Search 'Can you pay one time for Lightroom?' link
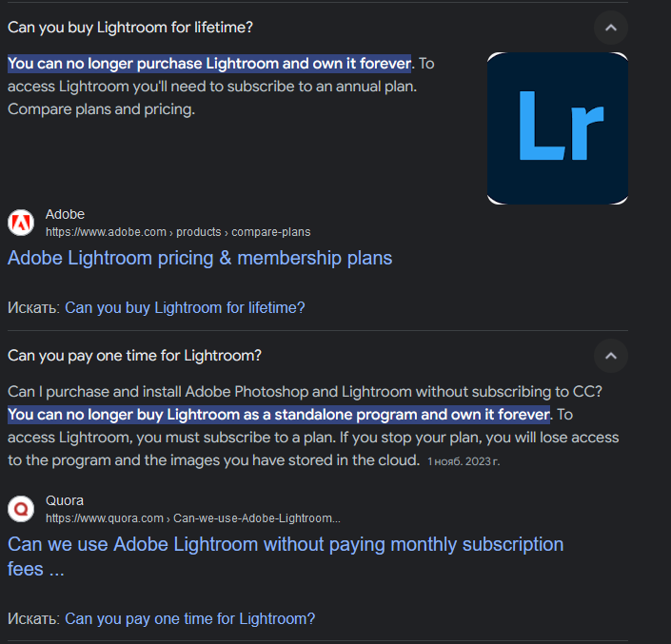Screen dimensions: 671x644 click(x=190, y=618)
